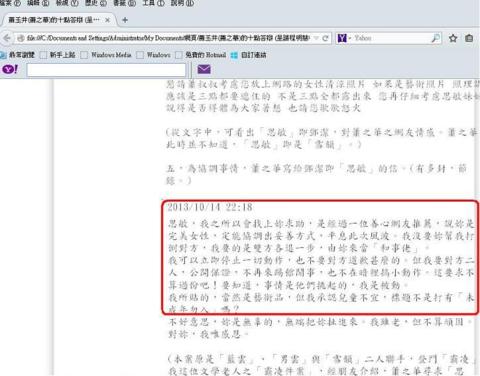The width and height of the screenshot is (480, 376).
Task: Click the browser back arrow button
Action: [x=7, y=38]
